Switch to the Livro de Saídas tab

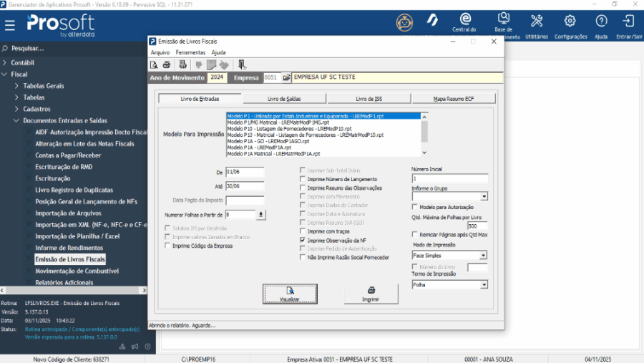pyautogui.click(x=284, y=99)
